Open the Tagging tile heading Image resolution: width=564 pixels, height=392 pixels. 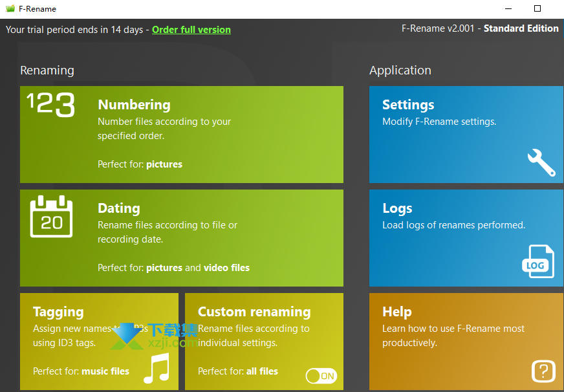click(x=58, y=312)
